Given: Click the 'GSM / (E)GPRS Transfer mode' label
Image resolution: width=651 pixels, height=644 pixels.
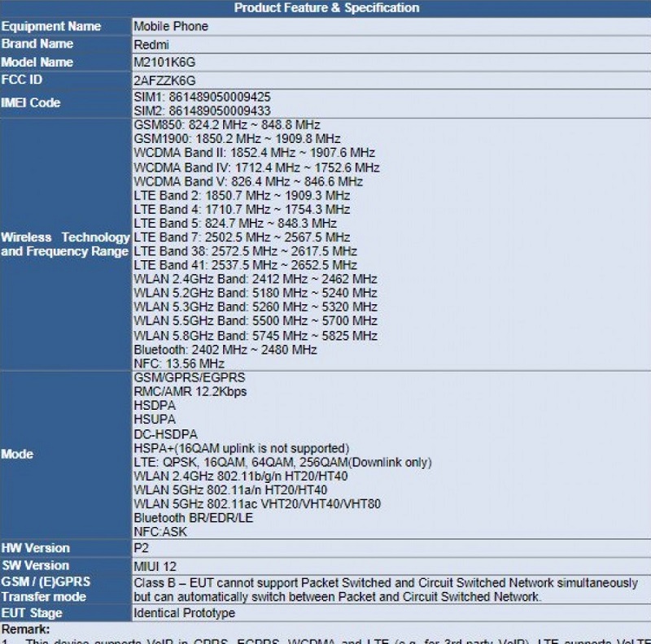Looking at the screenshot, I should point(46,590).
